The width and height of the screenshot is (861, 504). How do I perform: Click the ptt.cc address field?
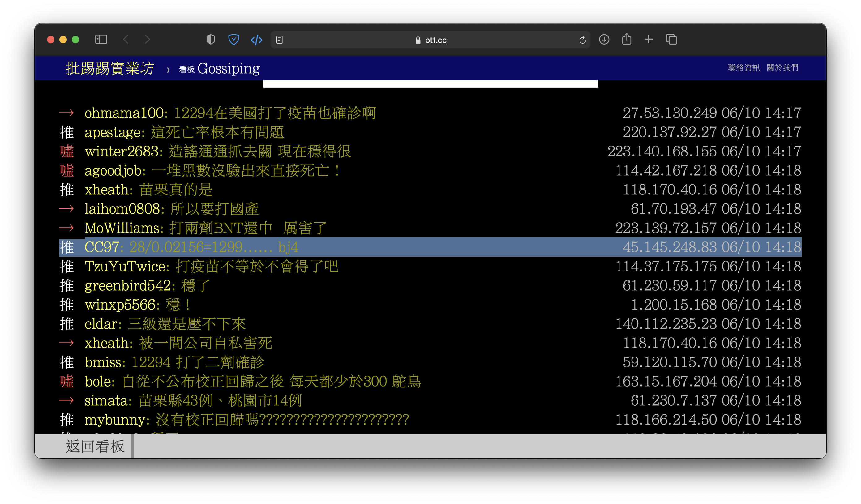click(430, 40)
